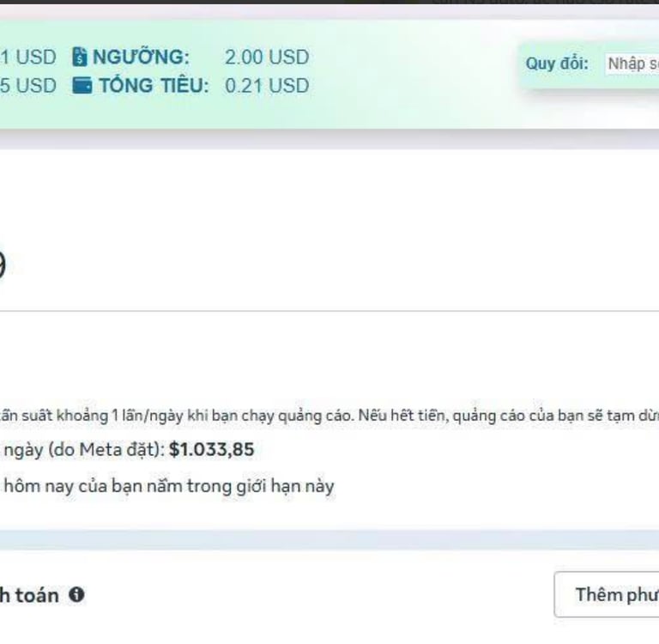Select the NGƯỠNG label
The image size is (659, 644).
(141, 58)
